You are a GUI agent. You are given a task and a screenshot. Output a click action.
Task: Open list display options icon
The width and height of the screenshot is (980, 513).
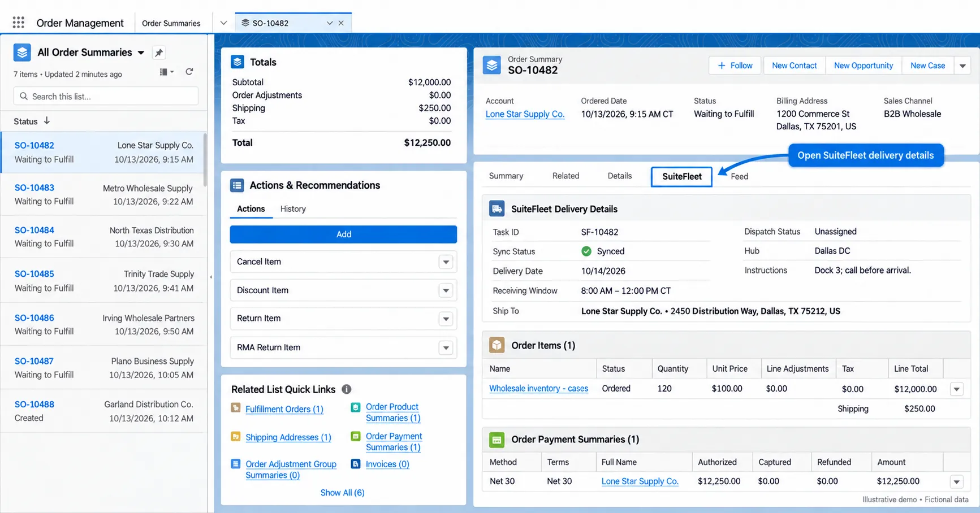[166, 72]
